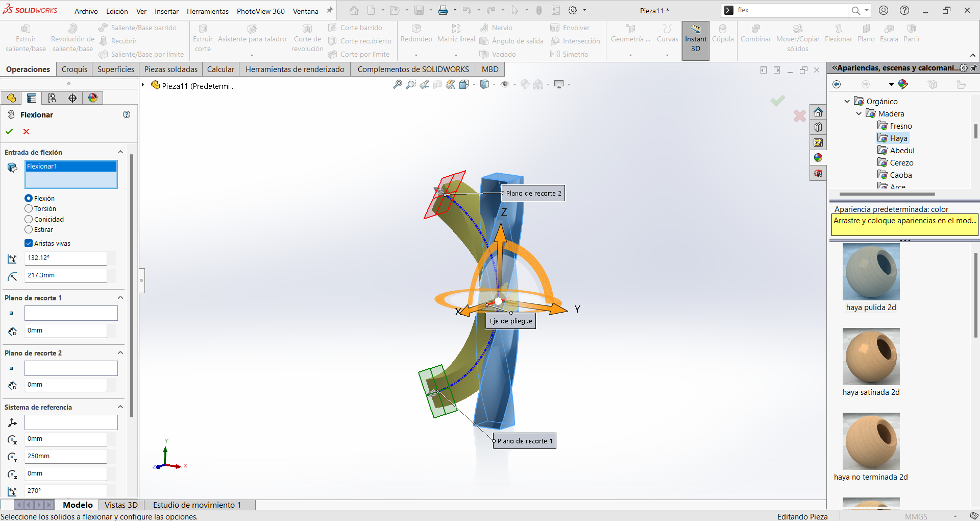980x521 pixels.
Task: Open the DisplayManager appearance tab icon
Action: [x=93, y=98]
